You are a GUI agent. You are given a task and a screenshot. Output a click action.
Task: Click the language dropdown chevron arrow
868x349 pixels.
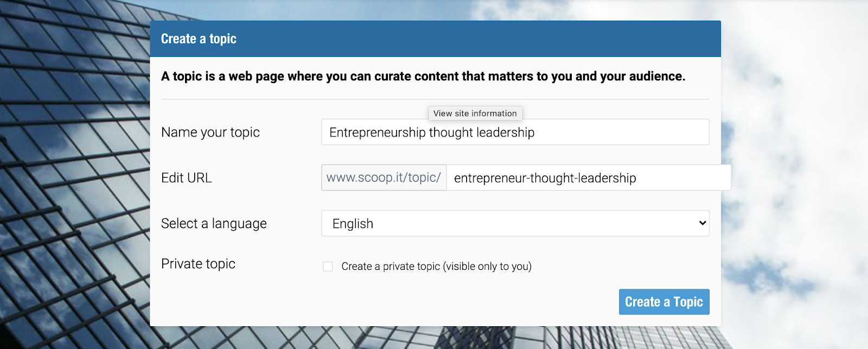[x=703, y=223]
